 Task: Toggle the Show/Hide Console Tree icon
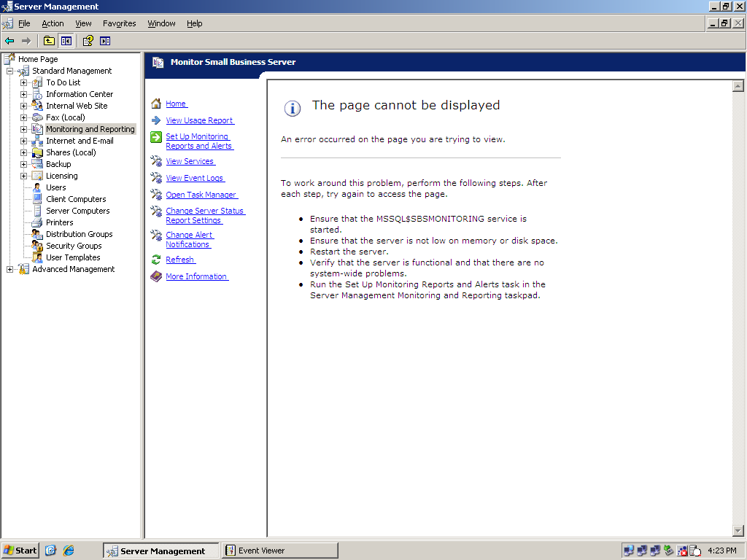[x=66, y=41]
